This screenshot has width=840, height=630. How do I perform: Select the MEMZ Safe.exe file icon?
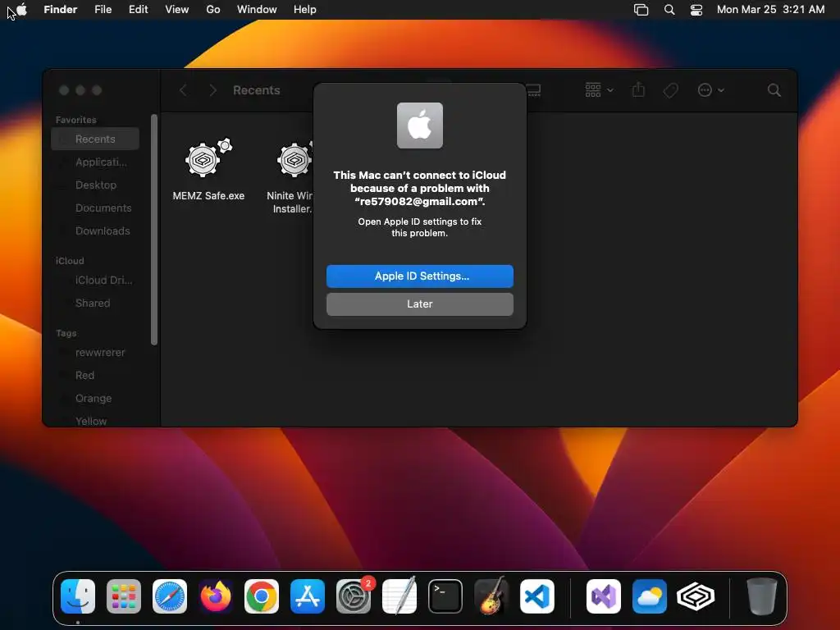pos(208,158)
